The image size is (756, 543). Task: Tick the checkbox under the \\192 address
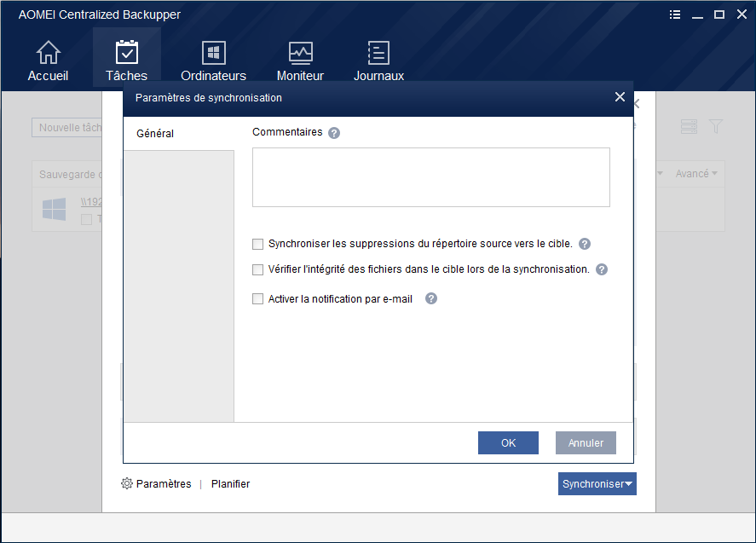86,219
